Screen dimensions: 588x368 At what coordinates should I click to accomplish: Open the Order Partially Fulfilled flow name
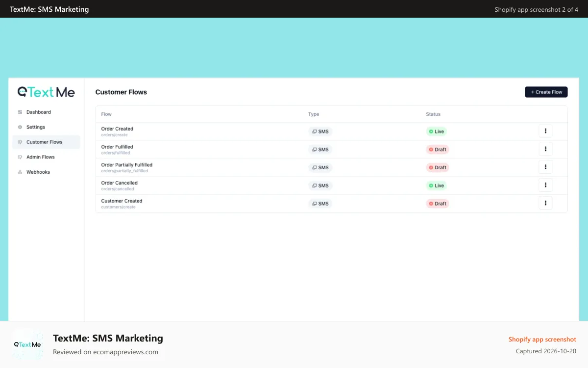127,165
